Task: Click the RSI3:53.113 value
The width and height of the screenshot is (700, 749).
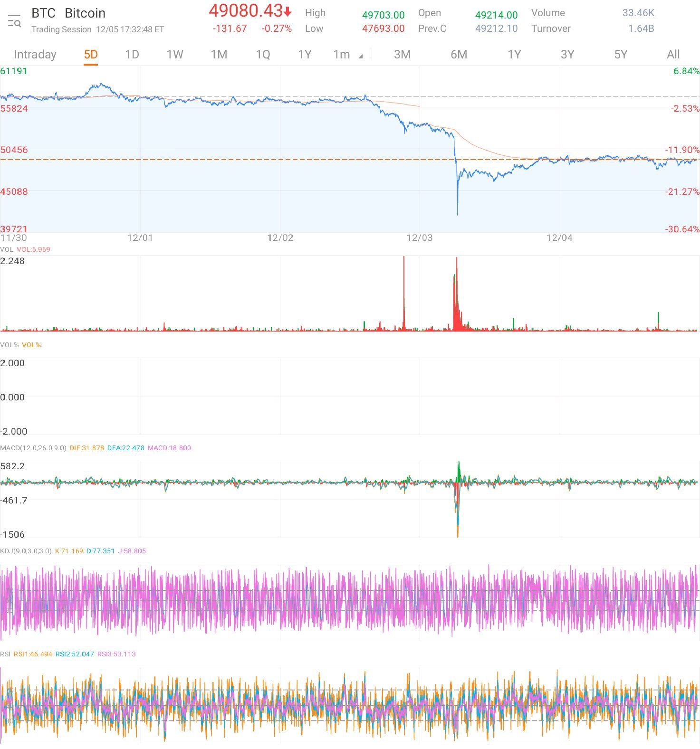Action: (x=116, y=654)
